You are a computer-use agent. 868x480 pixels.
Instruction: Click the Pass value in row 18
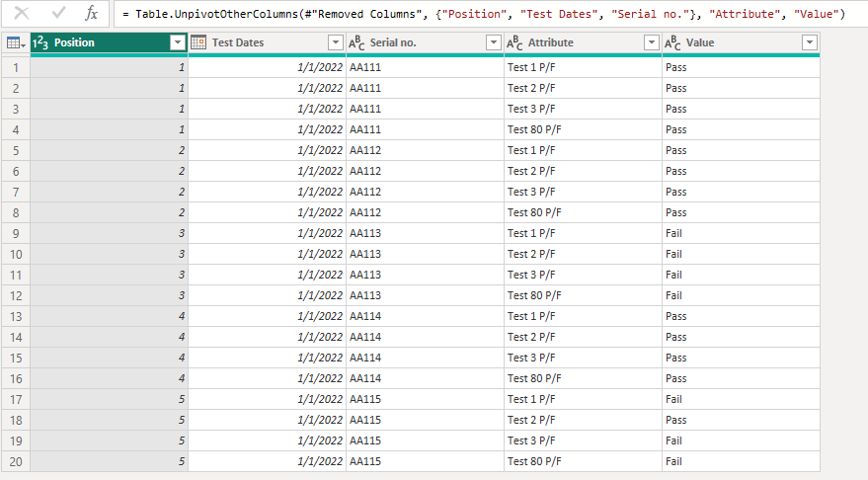pyautogui.click(x=741, y=420)
